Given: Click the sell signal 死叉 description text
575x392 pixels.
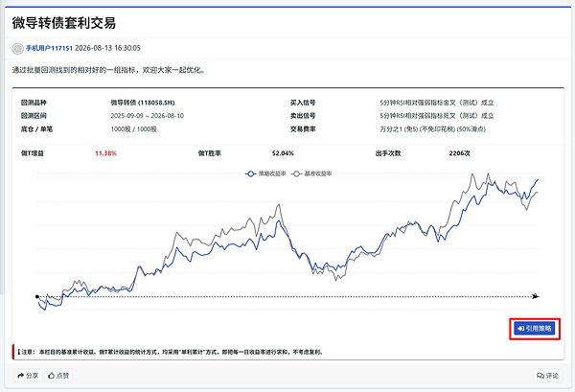Looking at the screenshot, I should click(x=437, y=116).
